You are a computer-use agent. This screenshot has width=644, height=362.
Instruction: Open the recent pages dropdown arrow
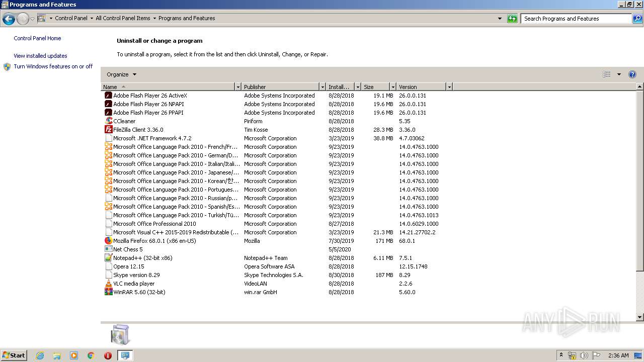(32, 19)
